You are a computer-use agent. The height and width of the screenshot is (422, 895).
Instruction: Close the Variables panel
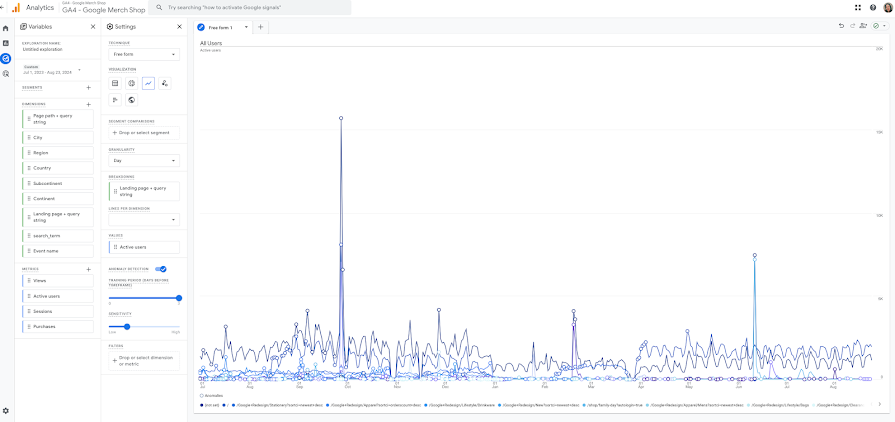(93, 27)
